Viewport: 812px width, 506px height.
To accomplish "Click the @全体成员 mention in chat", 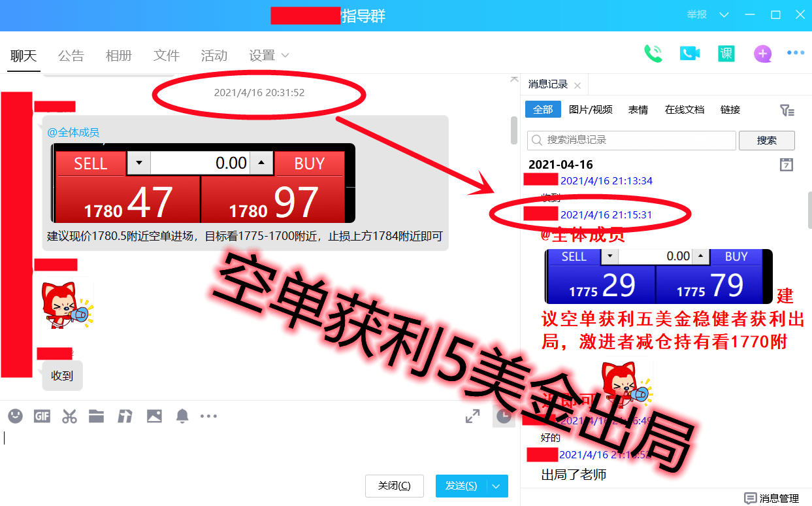I will click(x=73, y=132).
